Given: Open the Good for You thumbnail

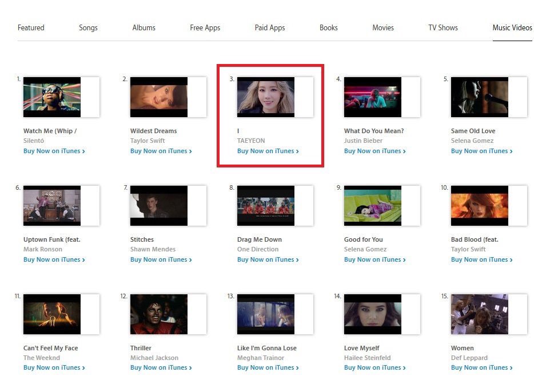Looking at the screenshot, I should click(x=373, y=206).
